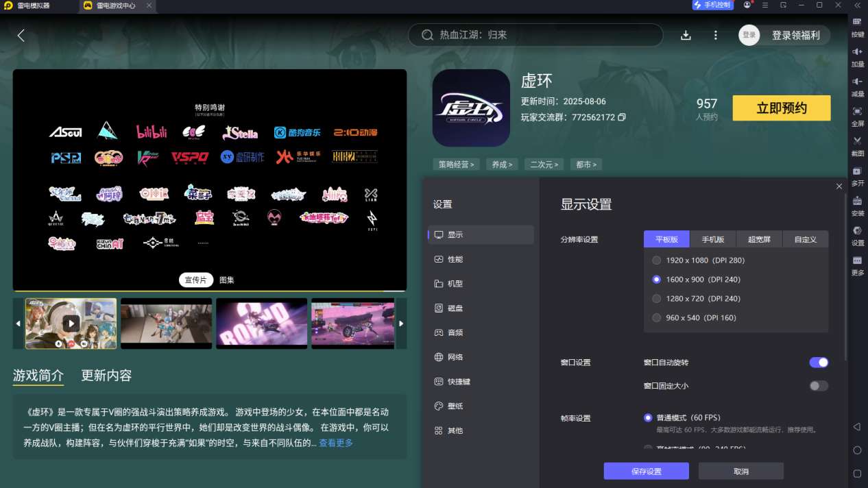868x488 pixels.
Task: Click the download icon beside the search bar
Action: [x=686, y=34]
